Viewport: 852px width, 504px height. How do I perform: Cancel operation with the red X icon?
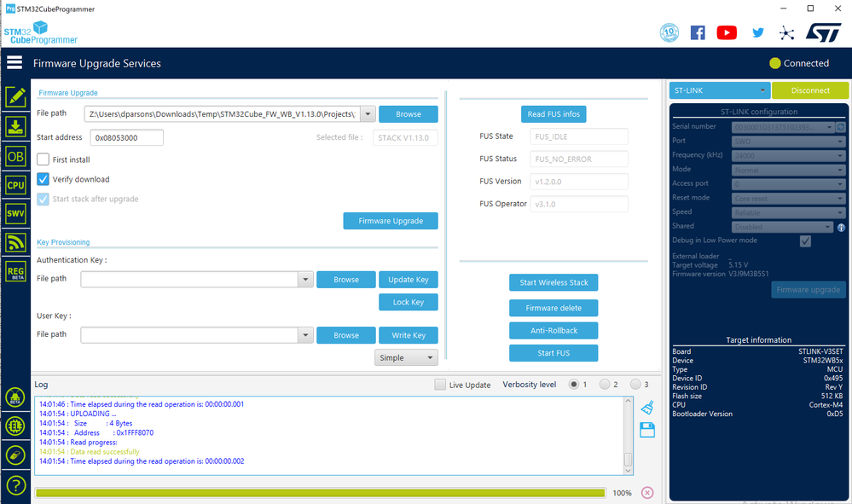click(x=647, y=493)
